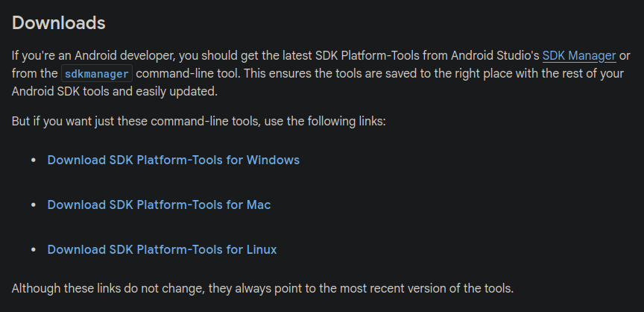644x312 pixels.
Task: Download SDK Platform-Tools for Mac
Action: [x=159, y=205]
